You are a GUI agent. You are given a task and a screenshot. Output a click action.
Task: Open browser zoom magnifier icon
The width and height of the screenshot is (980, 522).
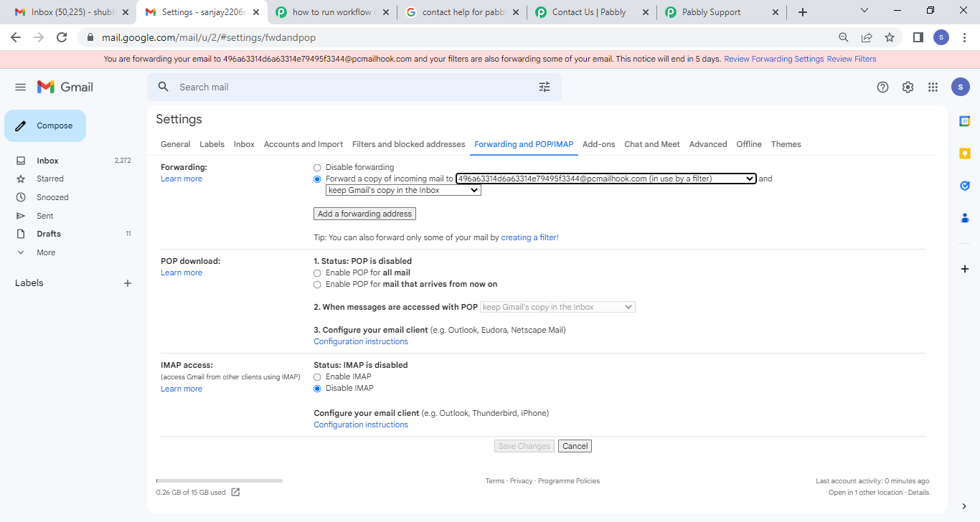pyautogui.click(x=844, y=37)
